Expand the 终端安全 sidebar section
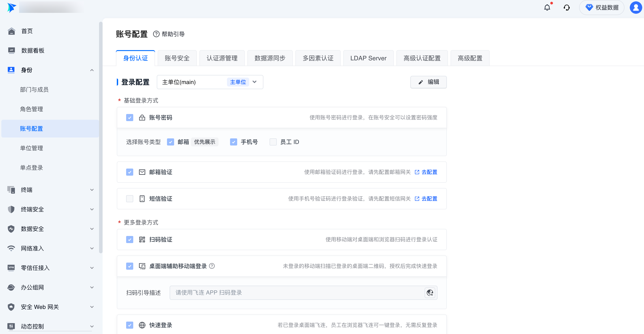 point(92,209)
